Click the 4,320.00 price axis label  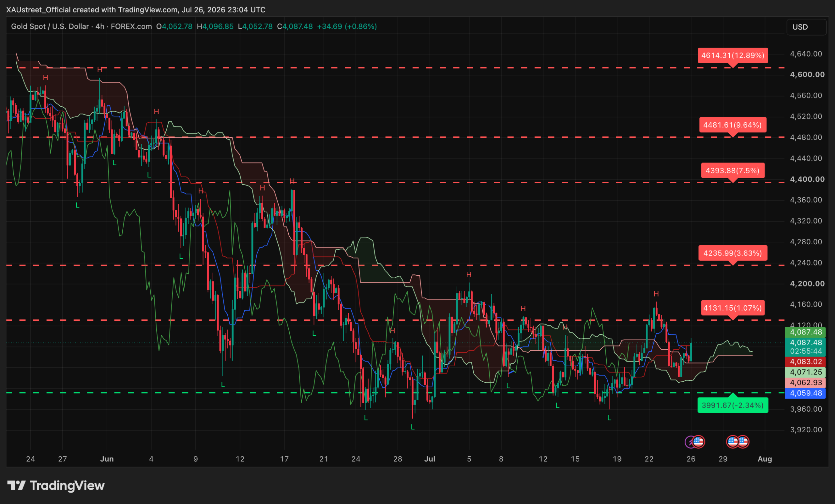click(806, 221)
